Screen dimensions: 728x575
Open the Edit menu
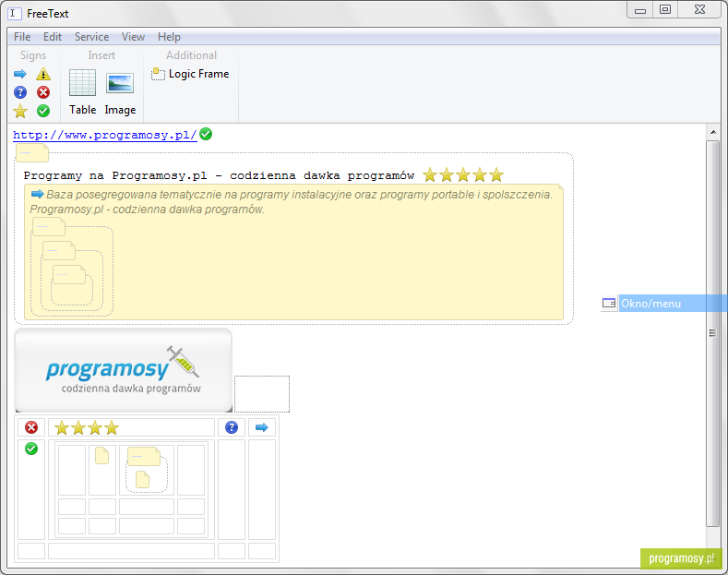tap(53, 37)
